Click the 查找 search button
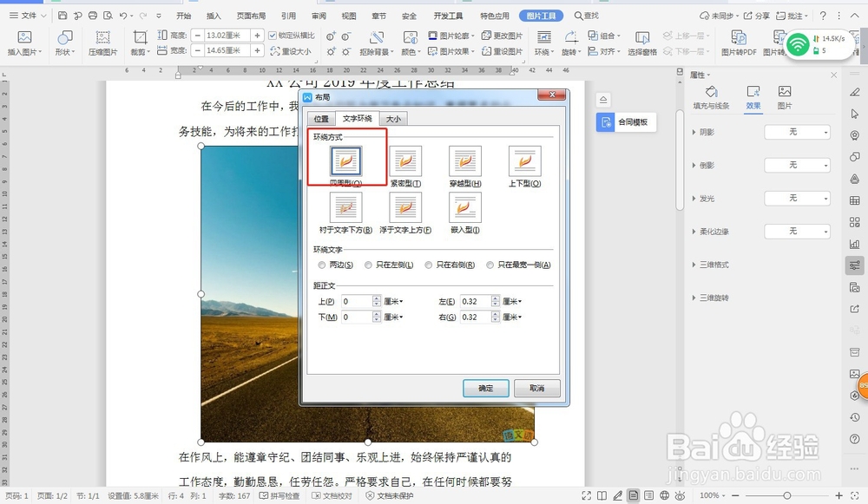868x504 pixels. (x=587, y=16)
